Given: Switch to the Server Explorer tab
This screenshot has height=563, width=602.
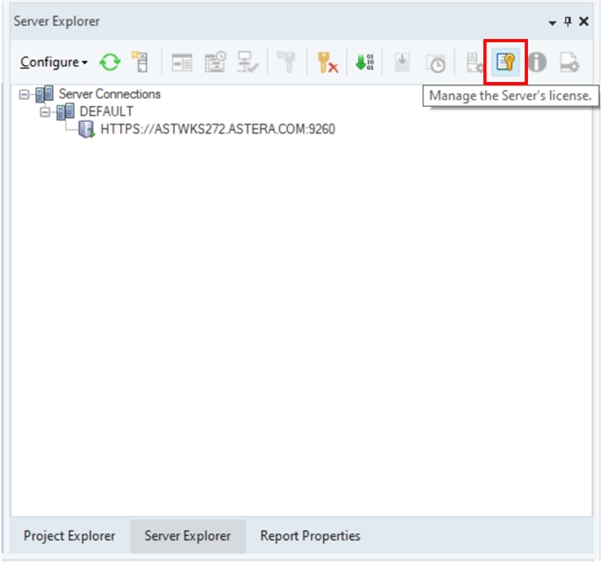Looking at the screenshot, I should pos(188,536).
